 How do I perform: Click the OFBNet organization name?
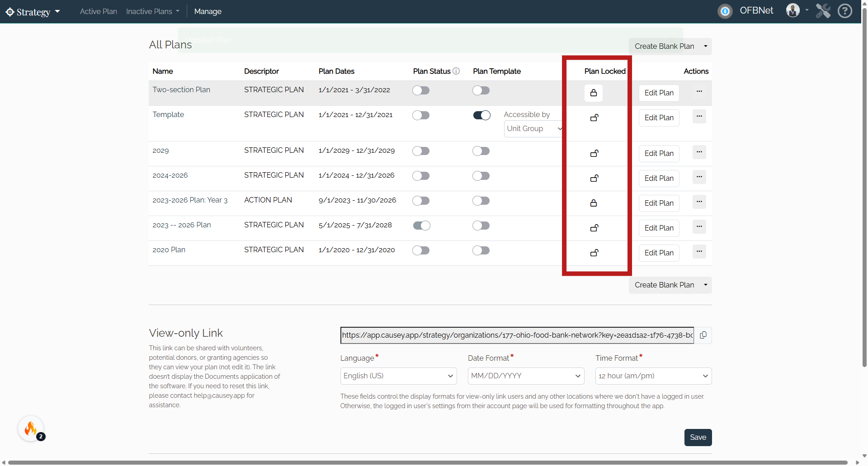[x=756, y=11]
